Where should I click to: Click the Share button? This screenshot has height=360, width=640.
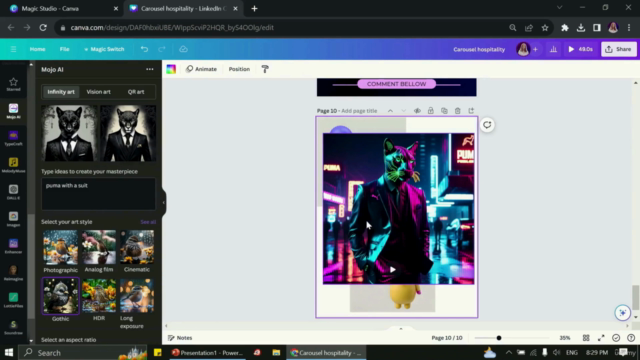(x=618, y=49)
